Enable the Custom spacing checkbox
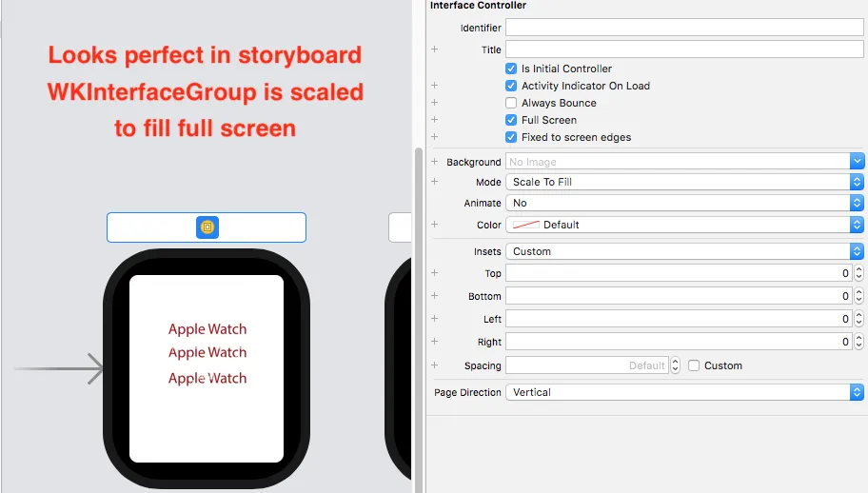The image size is (868, 493). point(694,365)
